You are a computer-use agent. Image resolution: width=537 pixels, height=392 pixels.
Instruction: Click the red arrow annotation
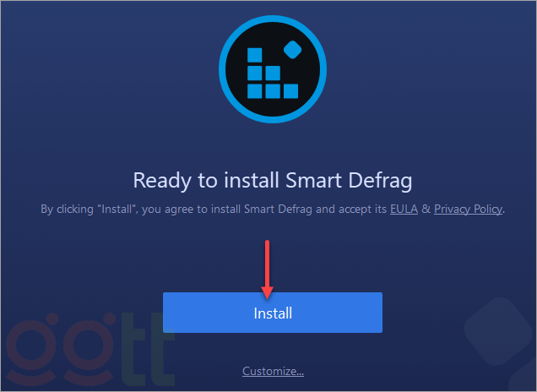tap(267, 270)
